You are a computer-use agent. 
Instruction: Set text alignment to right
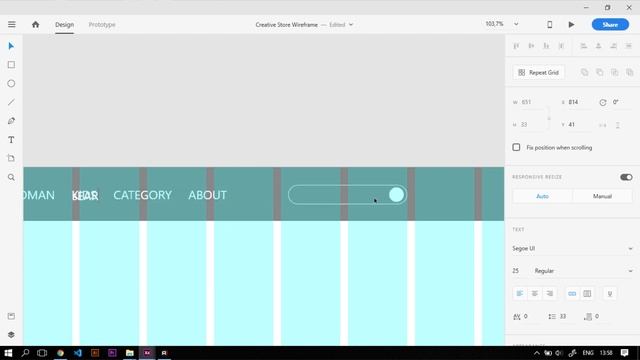[x=550, y=293]
